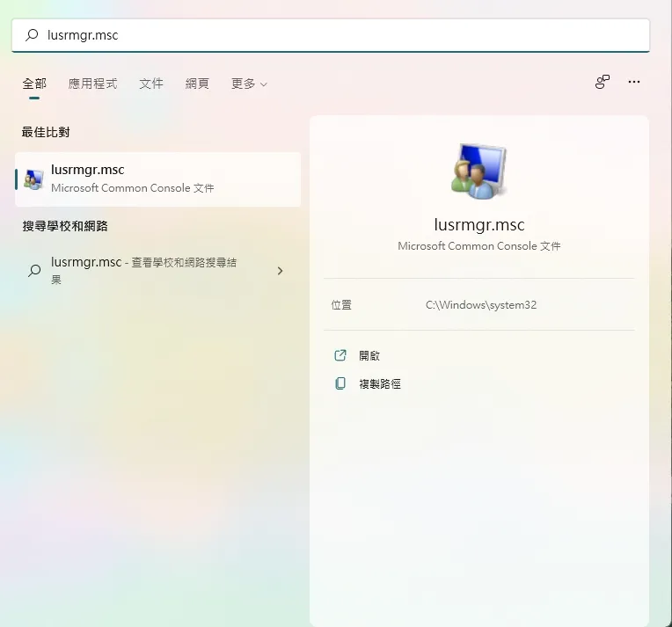Switch to the 網頁 tab

tap(197, 84)
